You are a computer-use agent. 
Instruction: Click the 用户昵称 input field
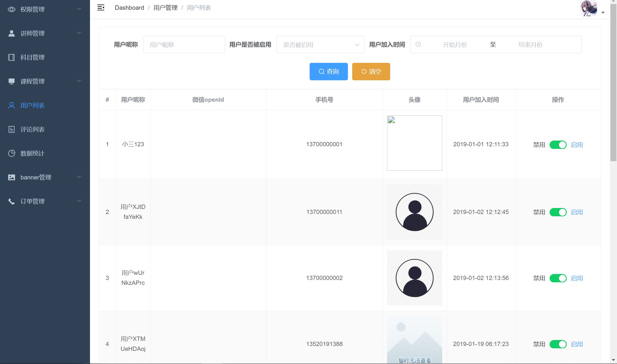click(184, 45)
